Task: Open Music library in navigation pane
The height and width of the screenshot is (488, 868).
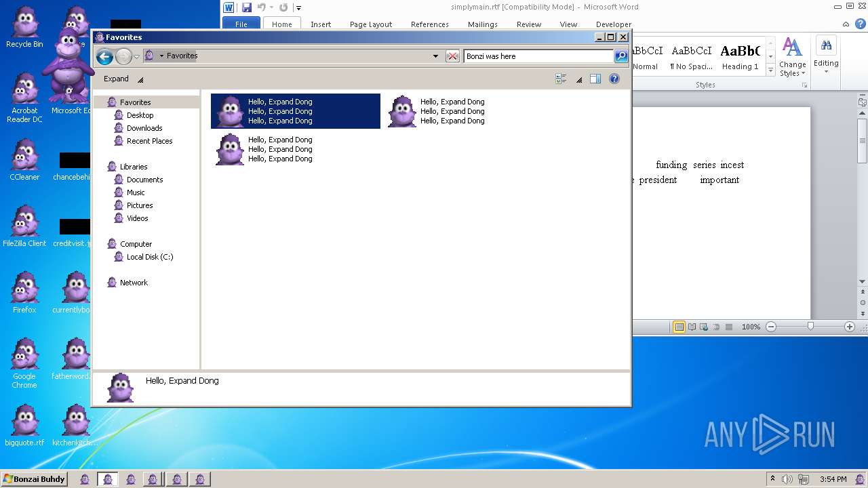Action: (x=136, y=192)
